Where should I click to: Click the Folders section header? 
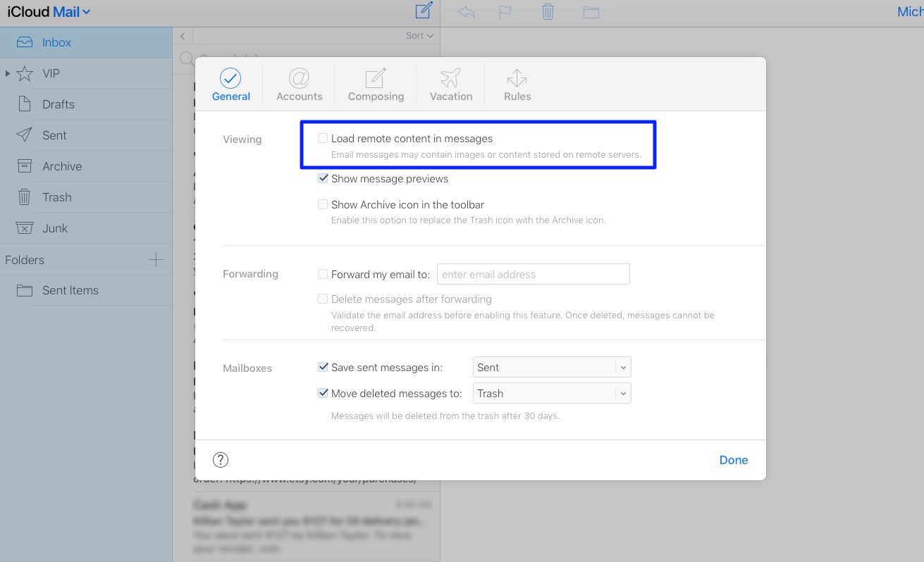coord(25,260)
